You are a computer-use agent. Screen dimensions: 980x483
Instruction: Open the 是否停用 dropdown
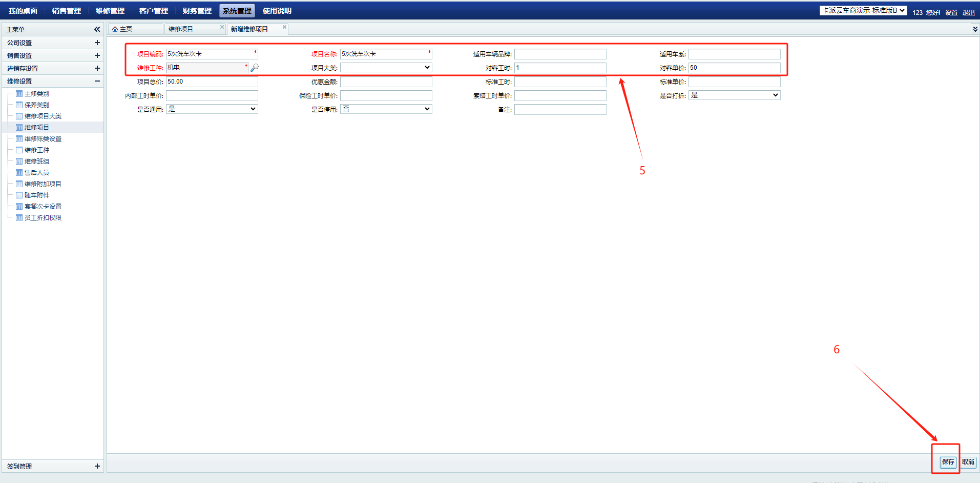[x=386, y=109]
